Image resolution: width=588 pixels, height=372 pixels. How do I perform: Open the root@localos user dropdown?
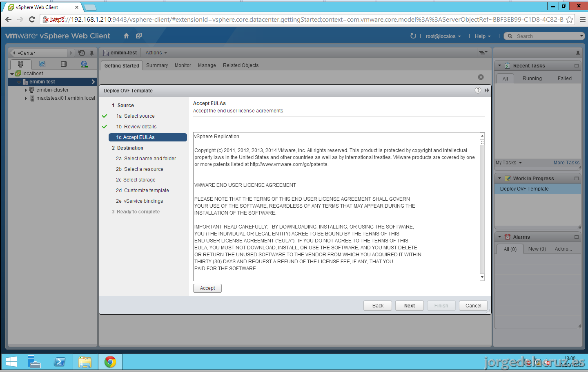click(443, 36)
